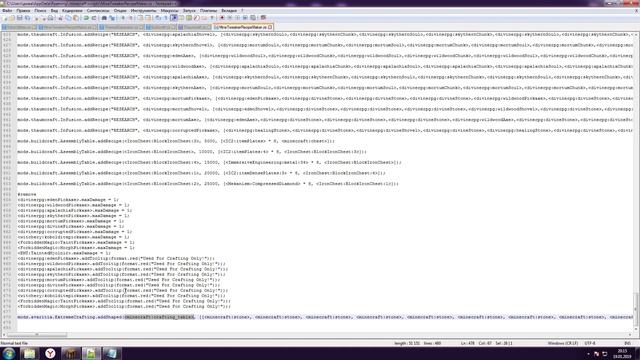Open the Файл menu

(7, 11)
